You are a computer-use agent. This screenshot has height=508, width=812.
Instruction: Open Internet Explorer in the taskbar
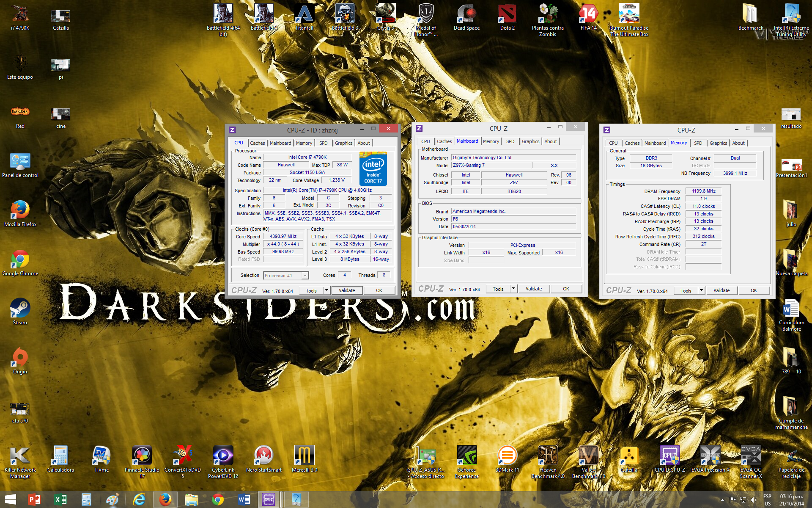139,500
